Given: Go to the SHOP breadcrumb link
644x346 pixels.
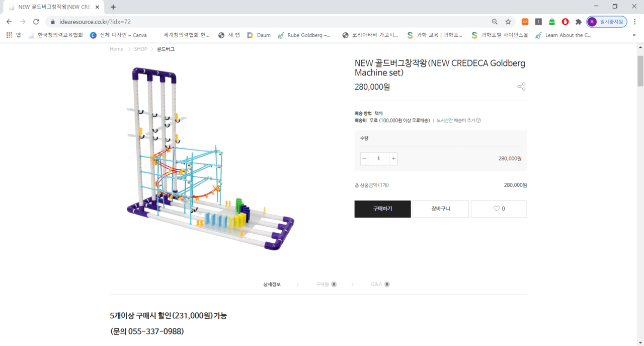Looking at the screenshot, I should click(140, 49).
